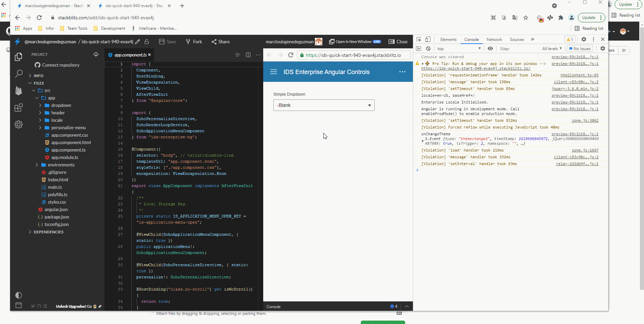
Task: Select the search icon in the left sidebar
Action: tap(18, 73)
